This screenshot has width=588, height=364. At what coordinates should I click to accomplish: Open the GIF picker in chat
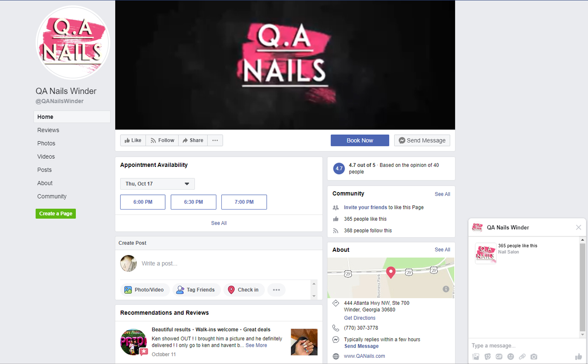(499, 357)
